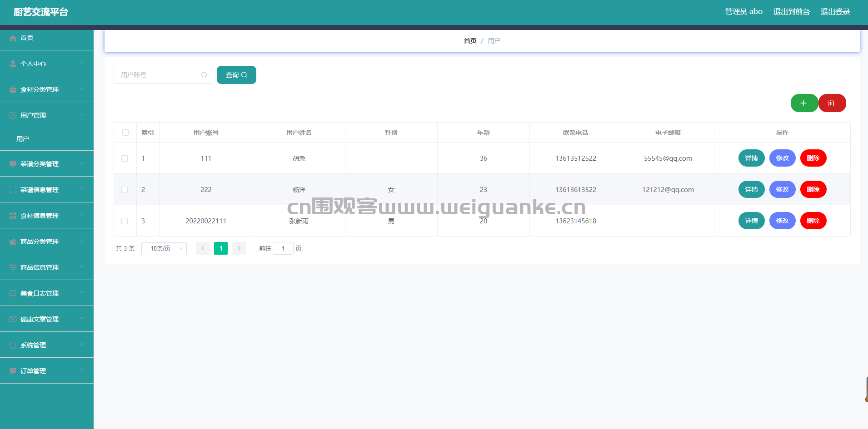Click 联系电话 column header
The height and width of the screenshot is (429, 868).
pyautogui.click(x=575, y=133)
